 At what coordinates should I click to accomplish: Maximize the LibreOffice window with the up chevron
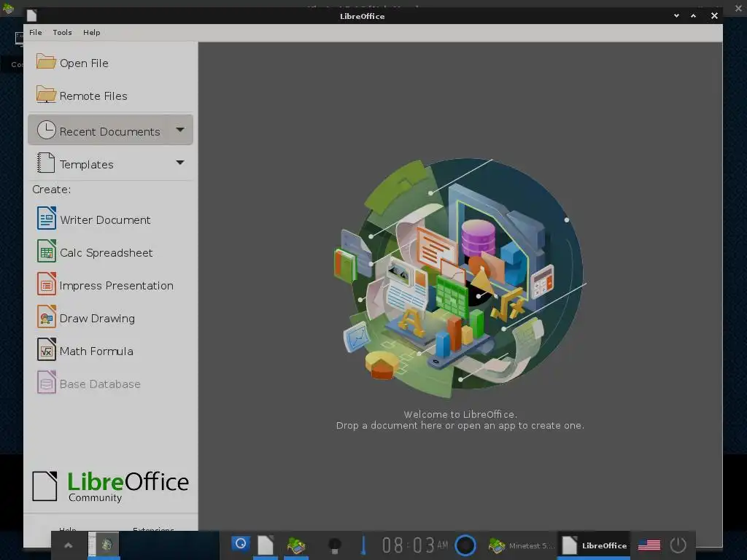(694, 16)
